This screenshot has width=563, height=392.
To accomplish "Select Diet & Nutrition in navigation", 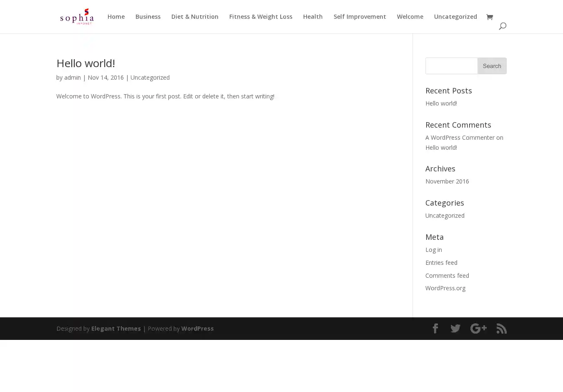I will click(x=195, y=17).
